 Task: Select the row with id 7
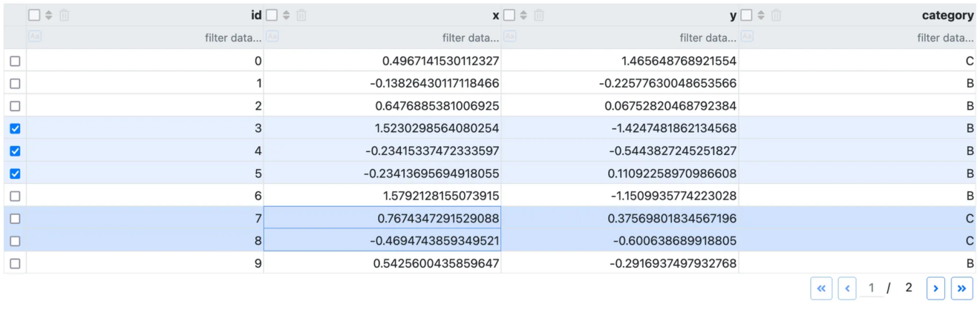15,219
